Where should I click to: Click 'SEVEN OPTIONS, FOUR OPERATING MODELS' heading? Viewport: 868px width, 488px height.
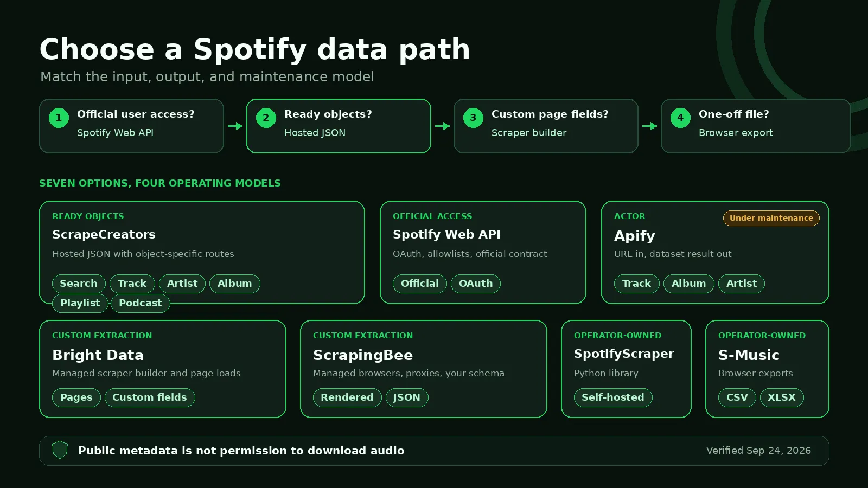(x=160, y=183)
